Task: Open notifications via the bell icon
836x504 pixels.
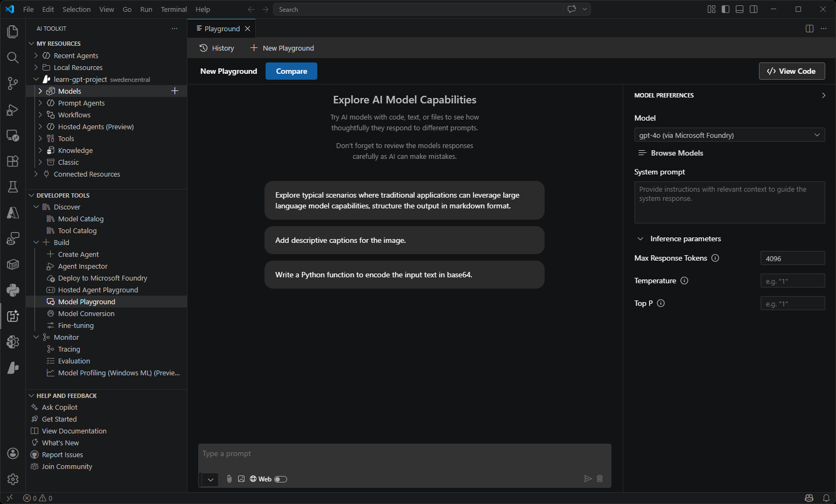Action: [827, 498]
